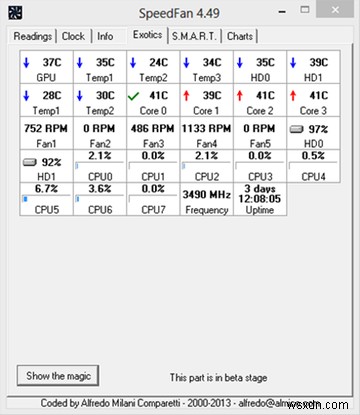Click the blue arrow next to 30C Temp2
This screenshot has height=415, width=360.
tap(79, 96)
